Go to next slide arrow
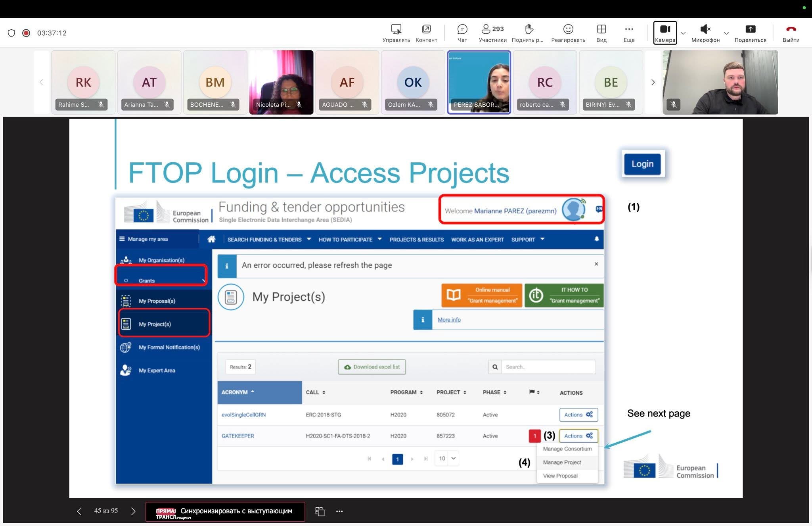 tap(133, 511)
